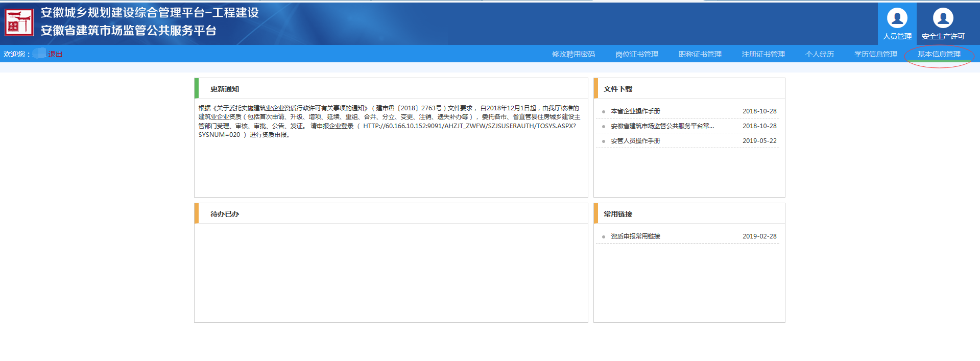Select 个人经历 in the navigation bar
980x361 pixels.
[x=819, y=54]
